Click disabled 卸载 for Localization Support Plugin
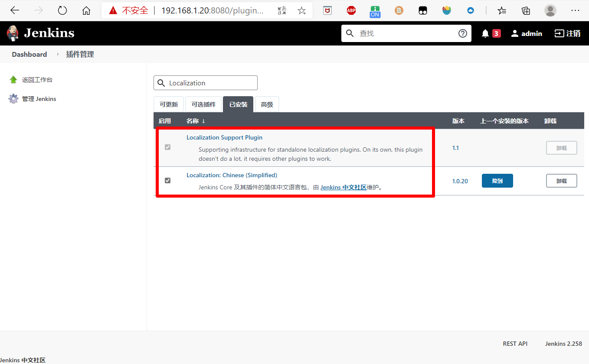This screenshot has height=364, width=589. tap(562, 148)
